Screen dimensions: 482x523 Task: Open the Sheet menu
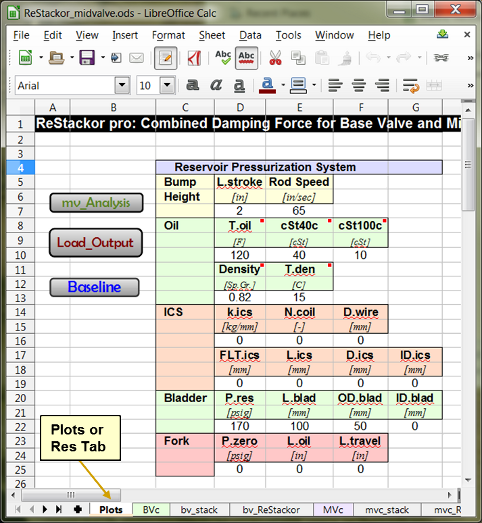[x=212, y=35]
